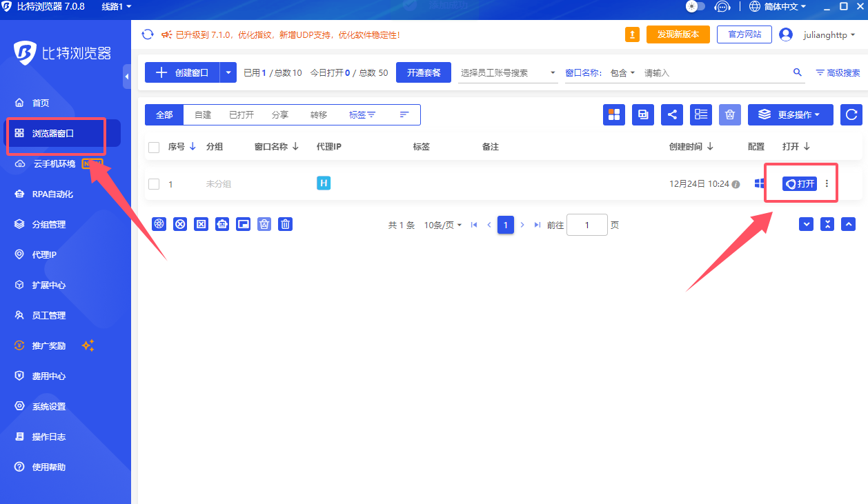This screenshot has height=504, width=868.
Task: Switch to the 已打开 tab
Action: click(x=241, y=114)
